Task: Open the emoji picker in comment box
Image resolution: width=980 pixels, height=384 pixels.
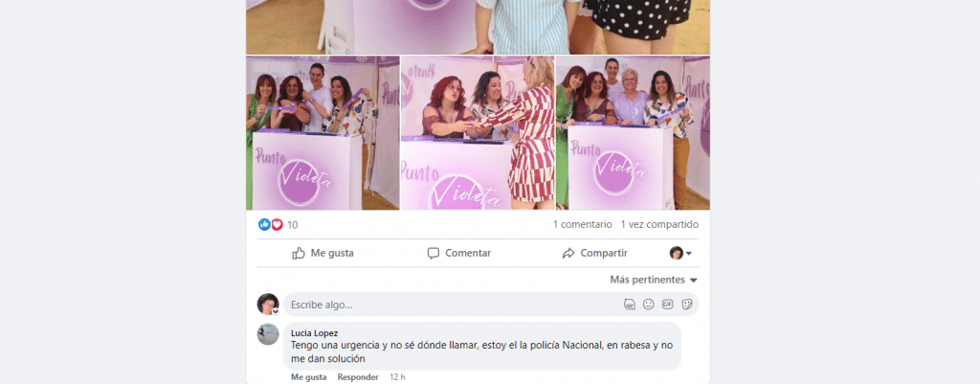Action: click(649, 305)
